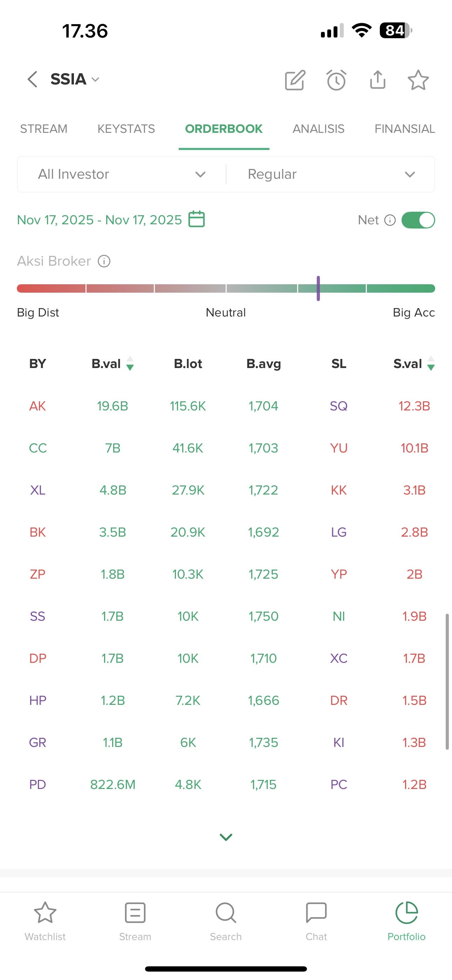
Task: Add SSIA to favorites star
Action: pyautogui.click(x=418, y=80)
